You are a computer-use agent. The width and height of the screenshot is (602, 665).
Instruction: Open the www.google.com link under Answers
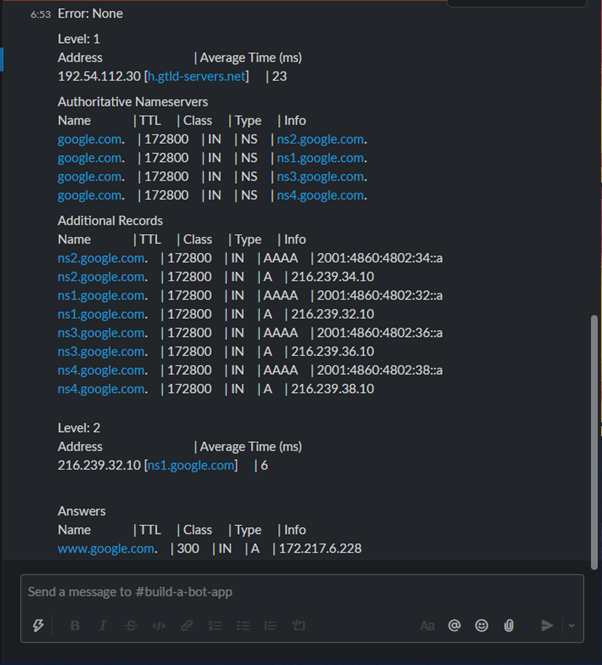106,548
